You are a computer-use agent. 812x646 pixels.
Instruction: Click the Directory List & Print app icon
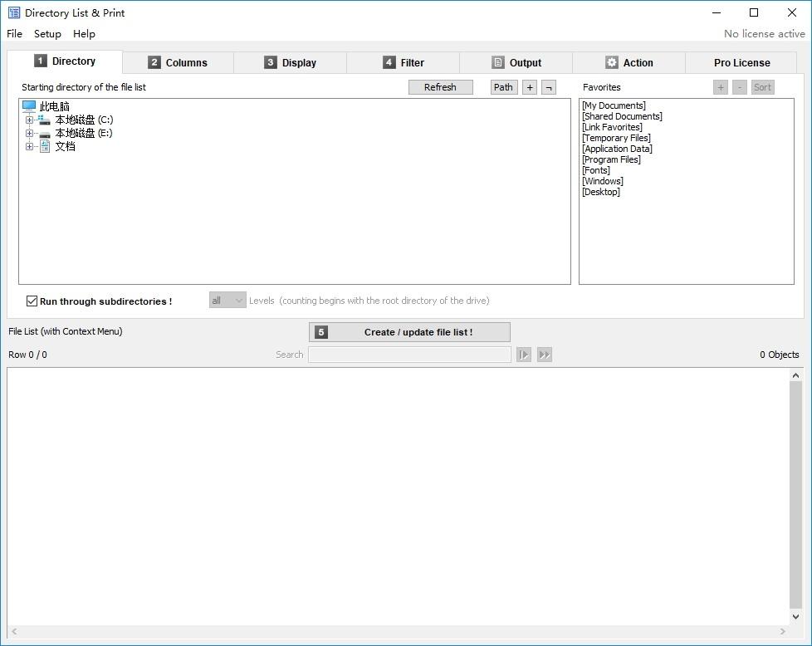[x=13, y=12]
